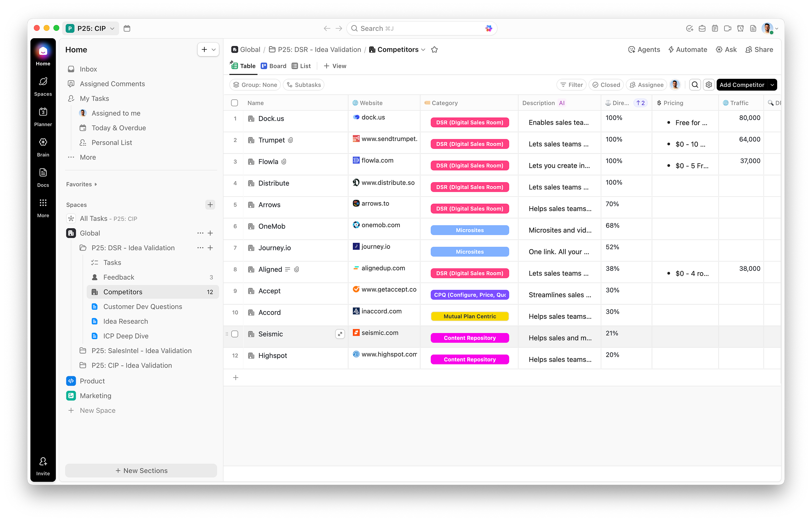The height and width of the screenshot is (521, 812).
Task: Toggle the Closed tasks filter
Action: (x=606, y=85)
